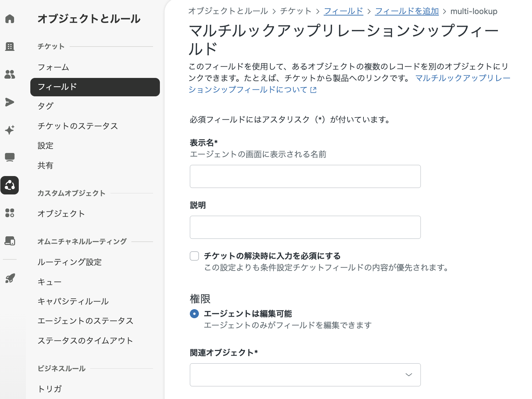Screen dimensions: 532x399
Task: Open チケットのステータス menu item
Action: (78, 126)
